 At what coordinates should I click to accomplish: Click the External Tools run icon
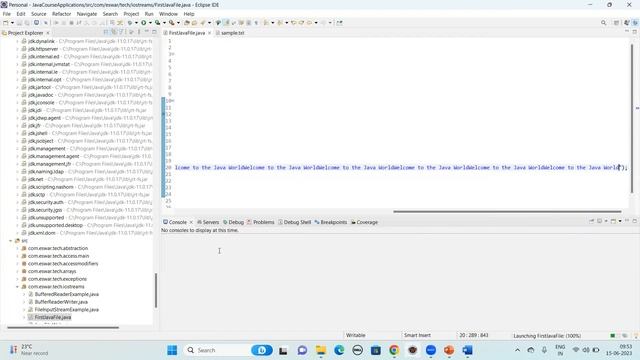pos(171,23)
